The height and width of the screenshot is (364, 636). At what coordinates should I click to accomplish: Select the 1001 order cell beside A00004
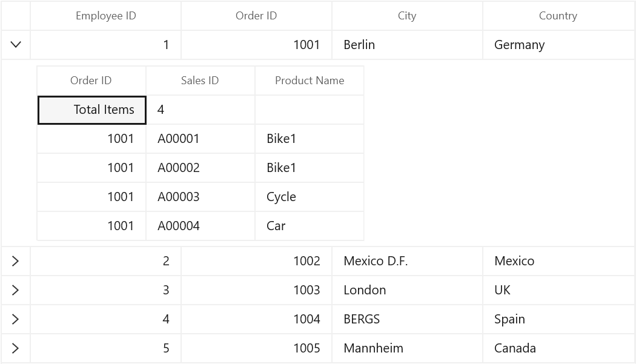tap(91, 226)
